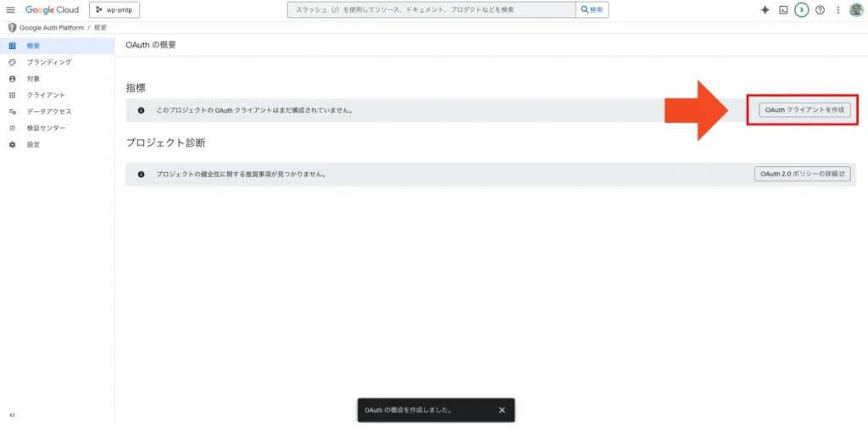Viewport: 868px width, 434px height.
Task: Launch Cloud Shell terminal icon
Action: (783, 10)
